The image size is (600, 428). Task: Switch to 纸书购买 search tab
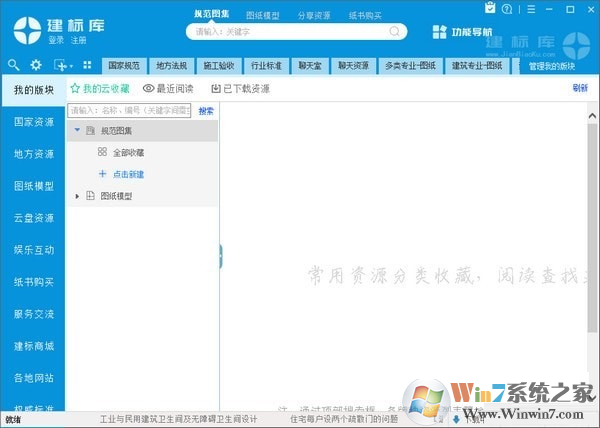365,16
